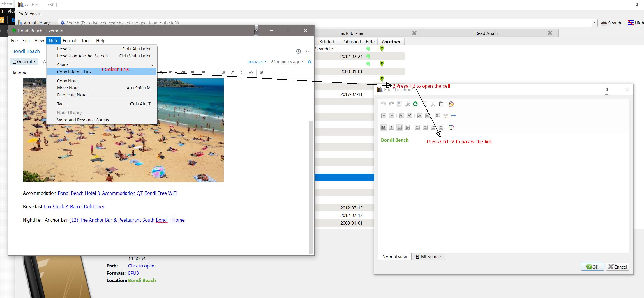Toggle underline formatting in Location editor
The width and height of the screenshot is (644, 298).
coord(399,127)
